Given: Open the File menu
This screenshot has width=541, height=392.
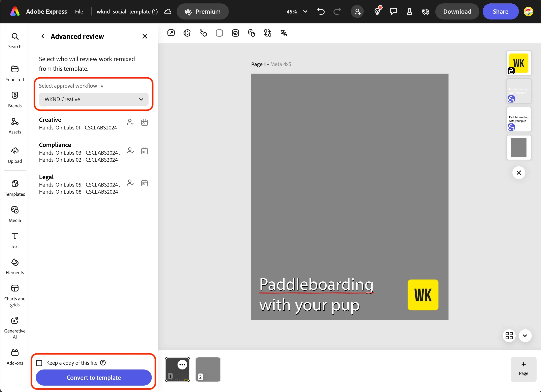Looking at the screenshot, I should point(79,11).
